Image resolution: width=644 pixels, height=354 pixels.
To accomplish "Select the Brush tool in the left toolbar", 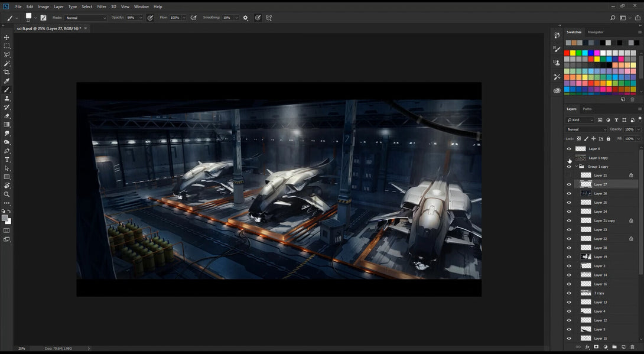I will pyautogui.click(x=6, y=90).
